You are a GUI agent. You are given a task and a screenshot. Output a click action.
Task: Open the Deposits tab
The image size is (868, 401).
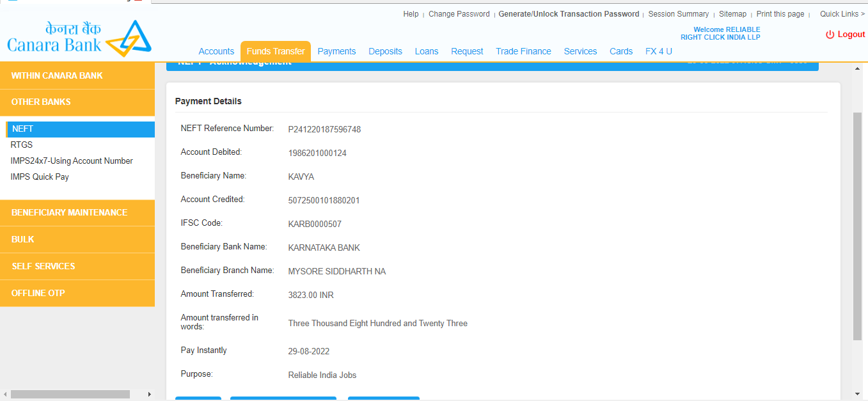pos(385,51)
